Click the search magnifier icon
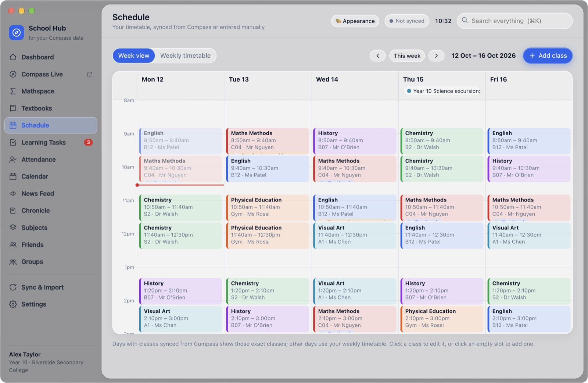Screen dimensions: 588x383 pos(465,21)
